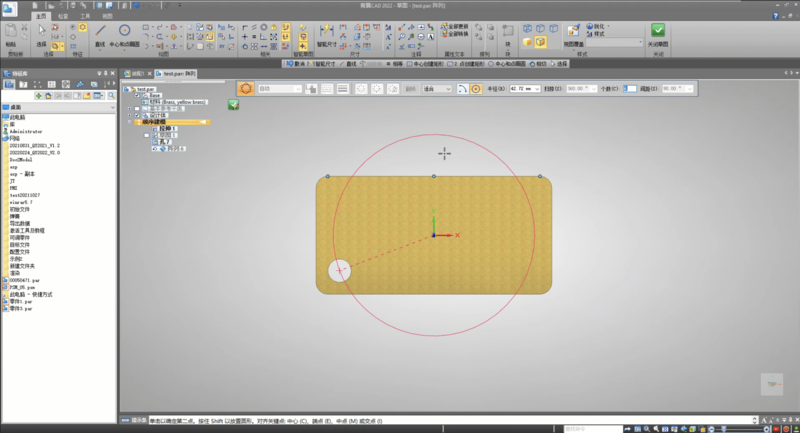800x433 pixels.
Task: Click the Select arrow tool in ribbon
Action: (x=40, y=32)
